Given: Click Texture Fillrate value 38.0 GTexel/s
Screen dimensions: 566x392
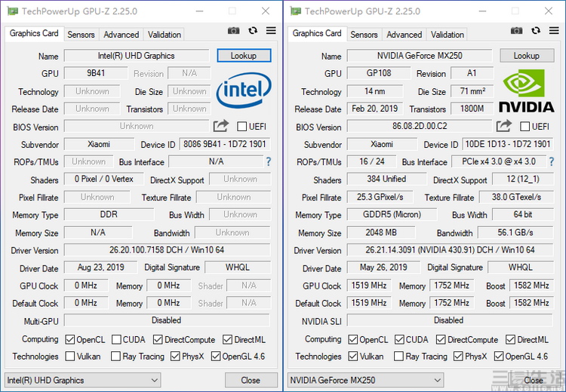Looking at the screenshot, I should click(x=516, y=197).
